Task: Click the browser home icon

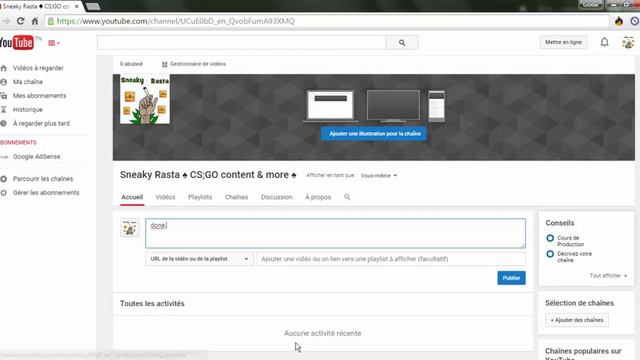Action: (x=35, y=21)
